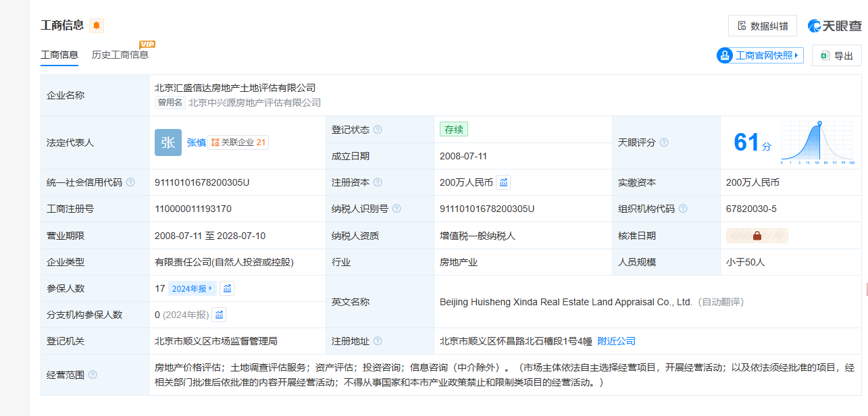Click establishment date 2008-07-11
The height and width of the screenshot is (416, 868).
click(463, 156)
